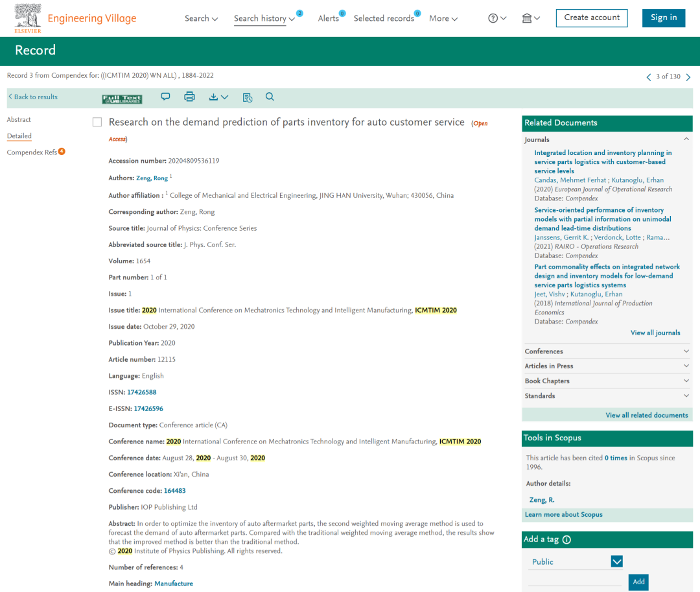
Task: Open author link Zeng, Rong
Action: (152, 178)
